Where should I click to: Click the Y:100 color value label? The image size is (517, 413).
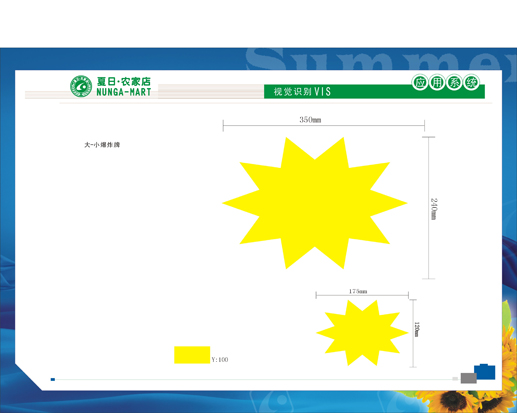tap(220, 359)
